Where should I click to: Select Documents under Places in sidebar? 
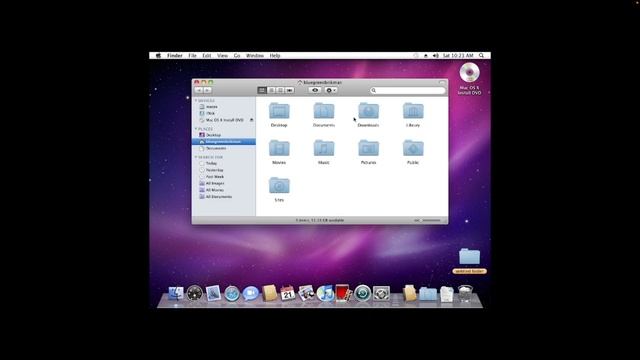click(224, 148)
